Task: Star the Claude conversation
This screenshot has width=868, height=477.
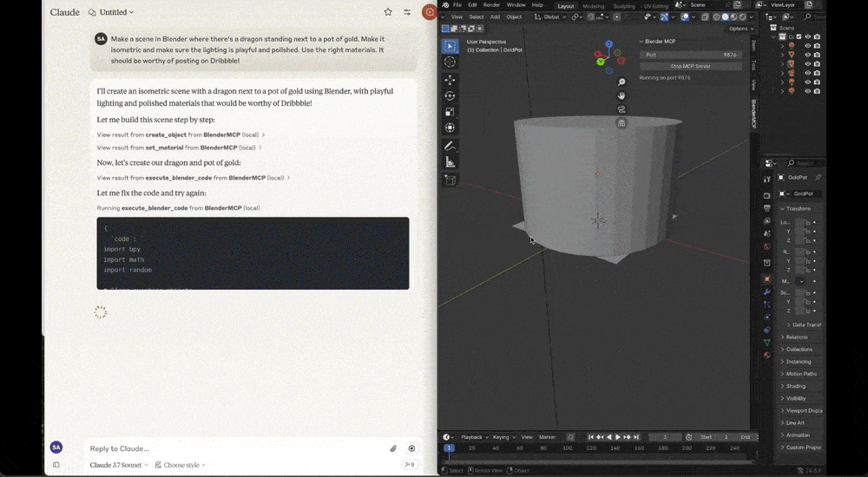Action: 388,12
